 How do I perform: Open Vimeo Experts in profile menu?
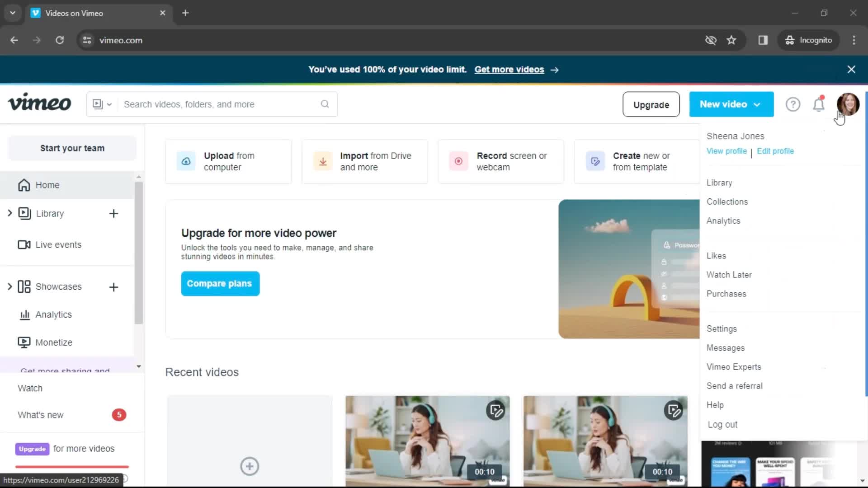coord(734,367)
